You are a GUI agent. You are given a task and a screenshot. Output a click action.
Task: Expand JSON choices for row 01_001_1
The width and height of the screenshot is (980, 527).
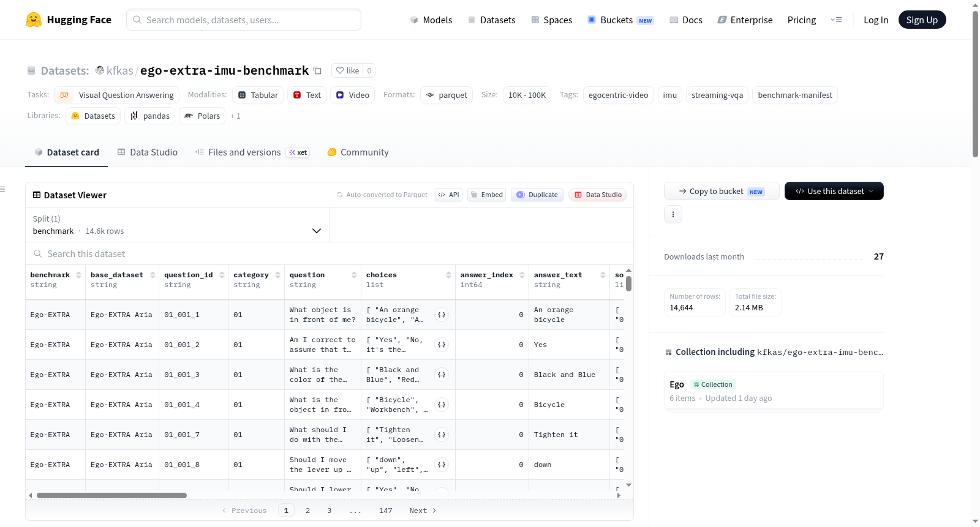442,315
